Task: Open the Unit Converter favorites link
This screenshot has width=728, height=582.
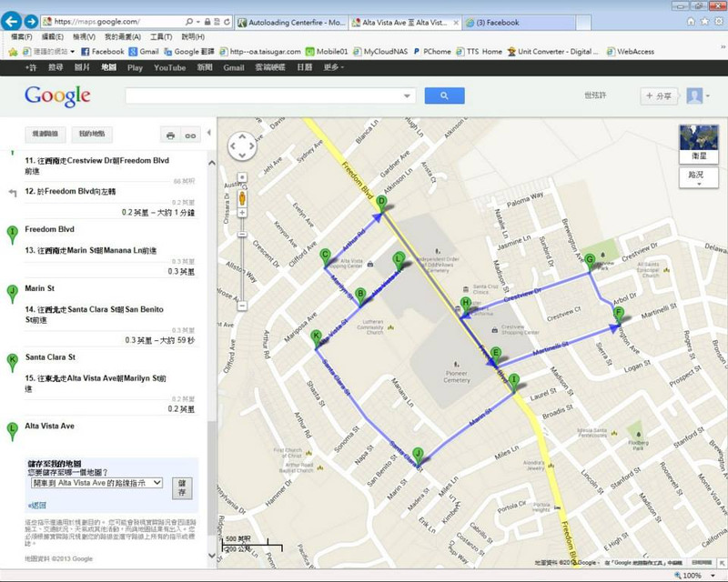Action: point(553,52)
